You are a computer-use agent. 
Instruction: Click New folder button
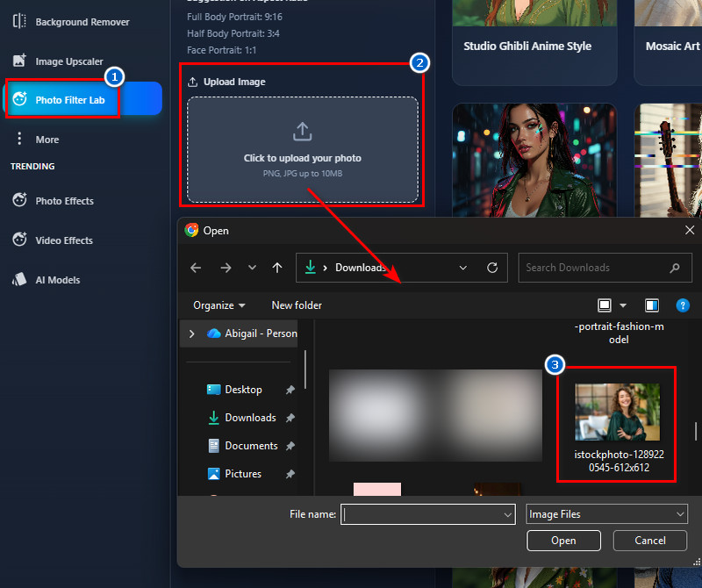click(297, 305)
